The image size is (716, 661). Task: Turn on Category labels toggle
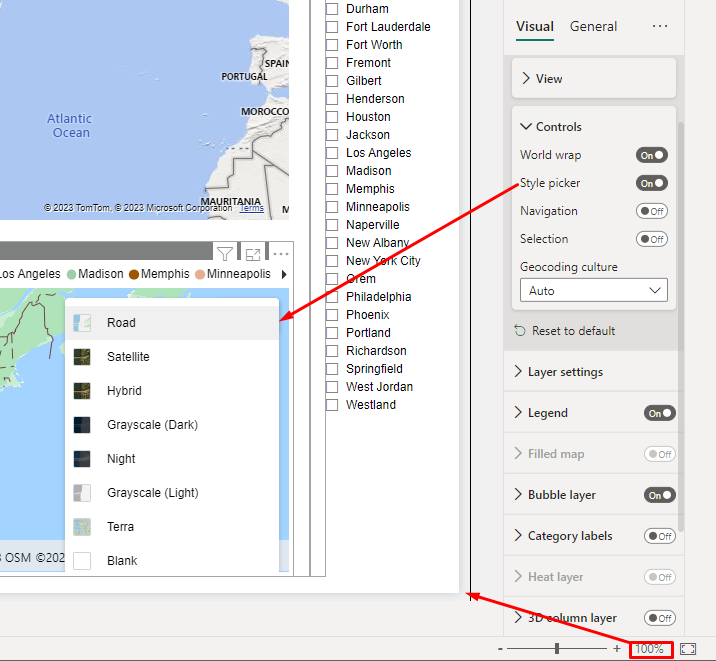click(x=660, y=536)
